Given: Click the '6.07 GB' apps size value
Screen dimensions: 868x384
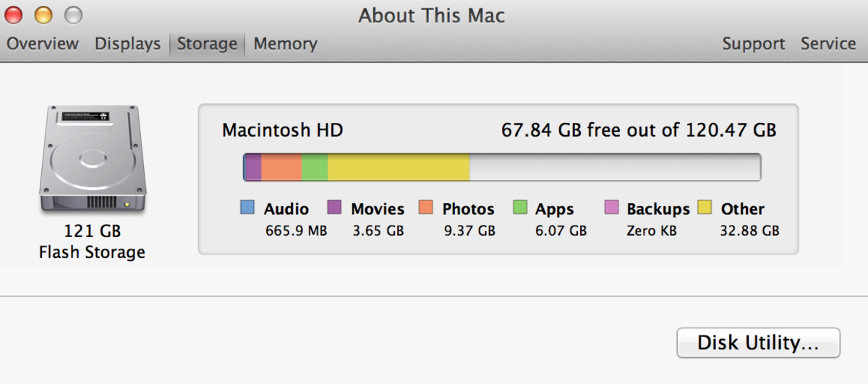Looking at the screenshot, I should click(561, 231).
